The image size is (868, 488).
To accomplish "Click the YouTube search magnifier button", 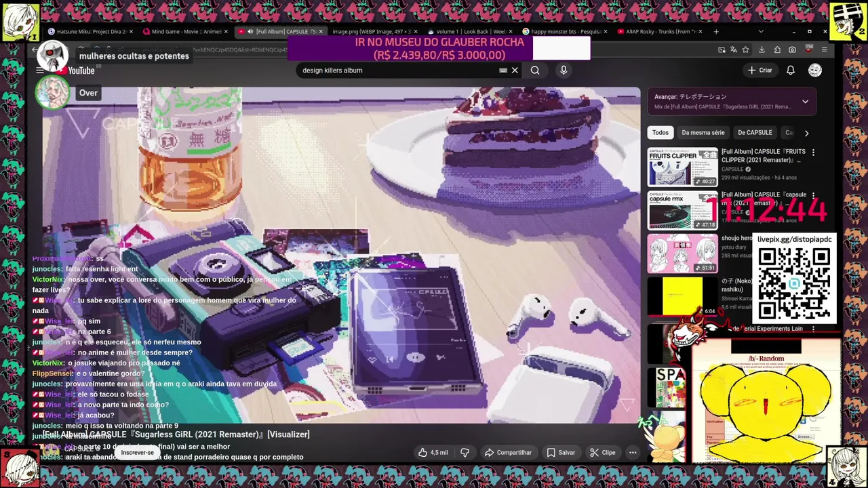I will (535, 70).
